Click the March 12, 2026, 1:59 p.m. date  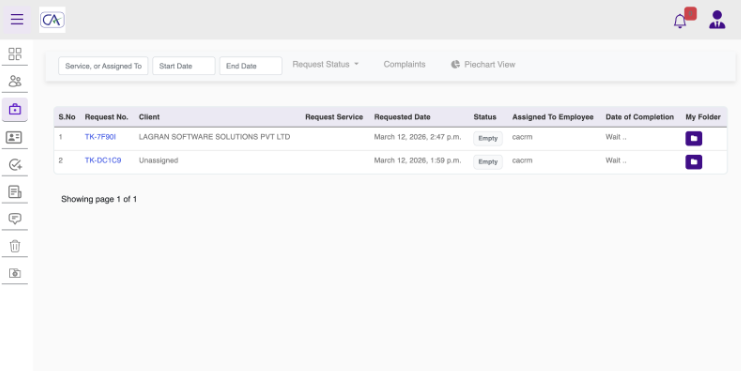tap(418, 161)
